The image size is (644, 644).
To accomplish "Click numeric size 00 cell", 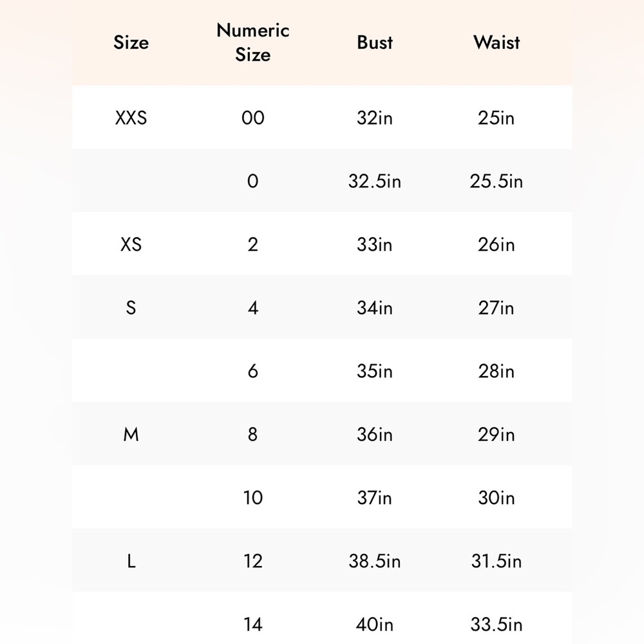I will 253,118.
